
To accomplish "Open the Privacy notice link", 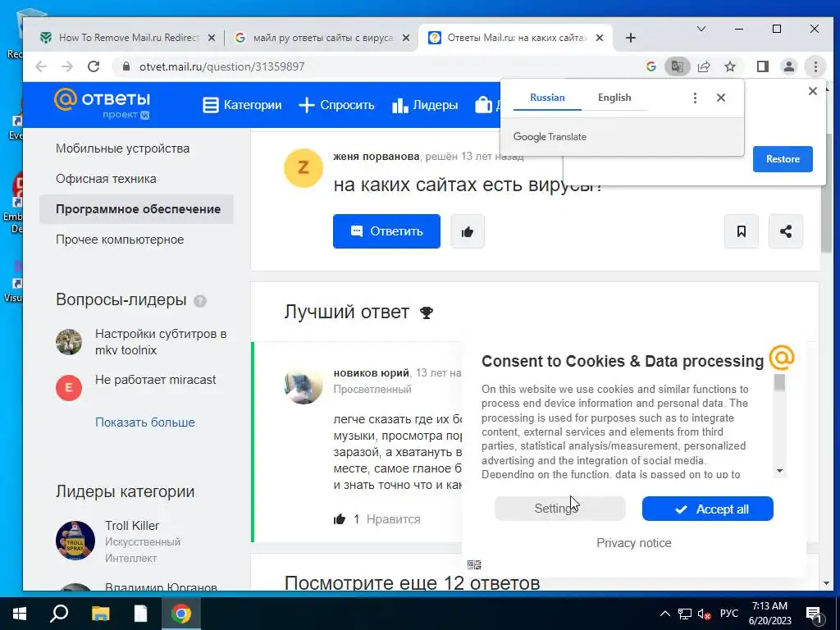I will point(634,543).
